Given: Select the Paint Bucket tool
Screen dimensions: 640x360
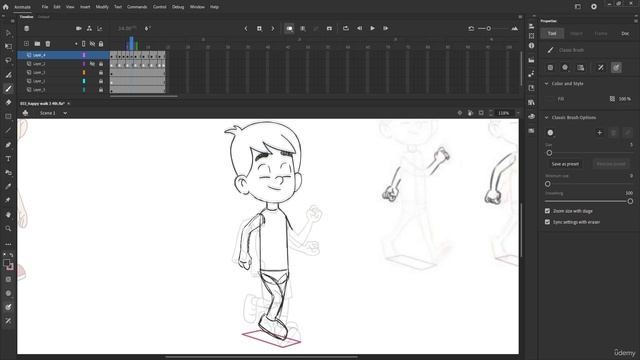Looking at the screenshot, I should [x=8, y=172].
